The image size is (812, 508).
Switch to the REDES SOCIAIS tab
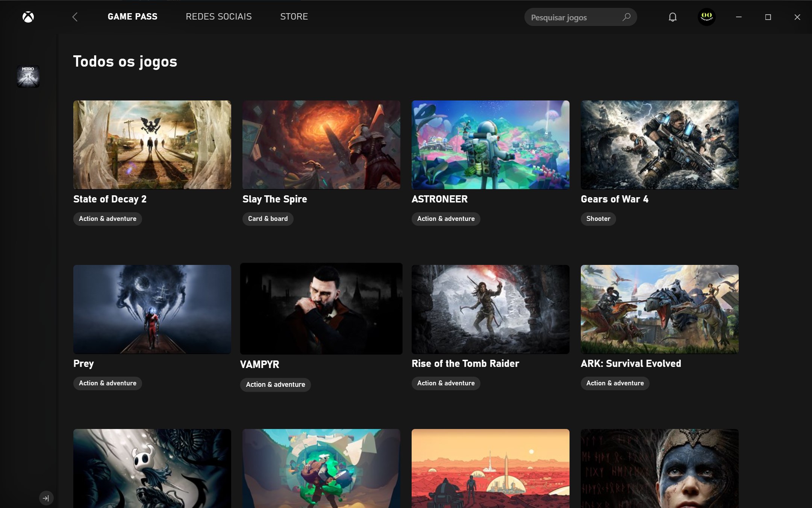tap(219, 17)
